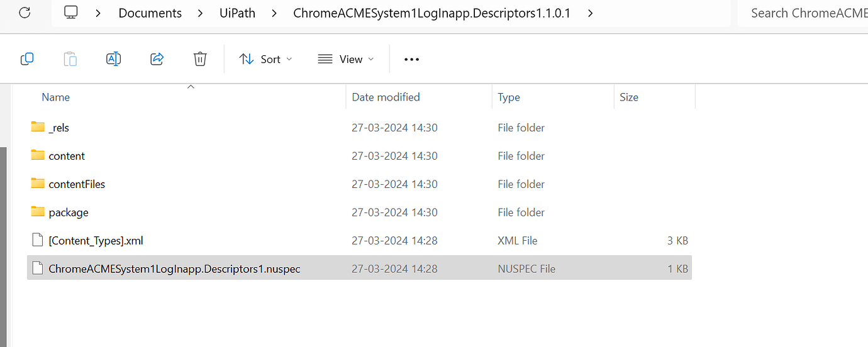868x347 pixels.
Task: Click the Refresh icon in address bar
Action: click(25, 13)
